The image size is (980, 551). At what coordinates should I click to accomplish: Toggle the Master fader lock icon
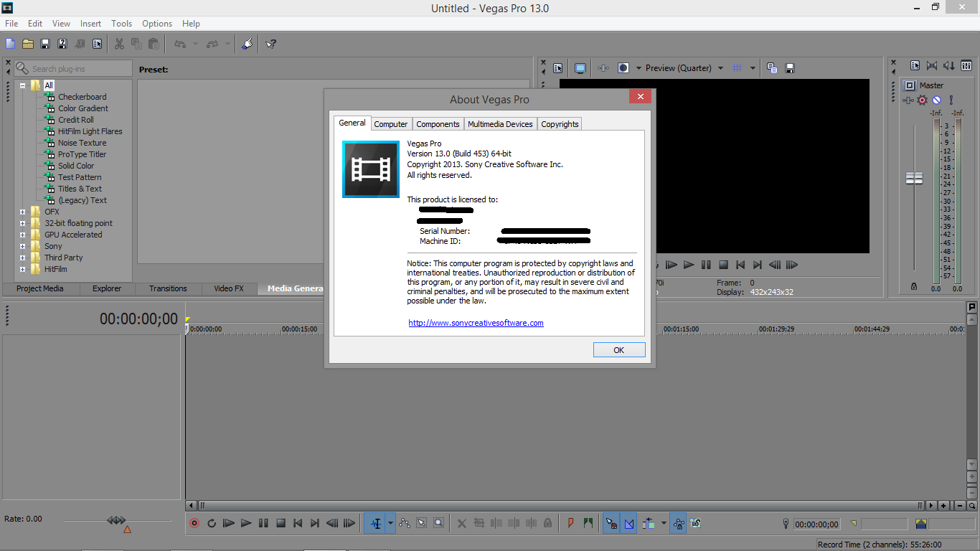pyautogui.click(x=913, y=286)
